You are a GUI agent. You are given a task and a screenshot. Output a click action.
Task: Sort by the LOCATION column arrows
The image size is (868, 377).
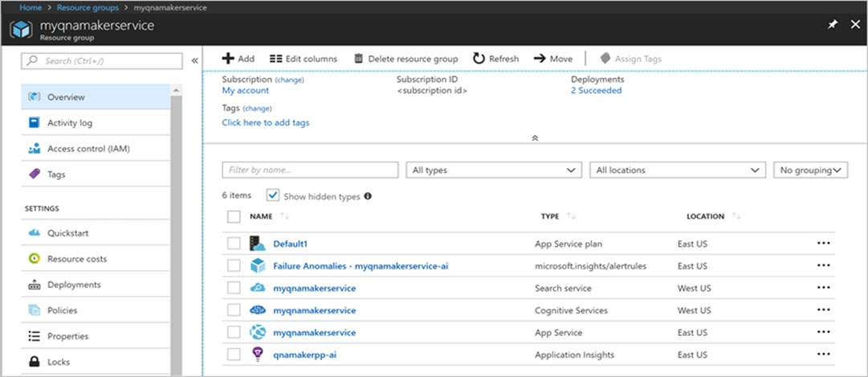click(736, 216)
